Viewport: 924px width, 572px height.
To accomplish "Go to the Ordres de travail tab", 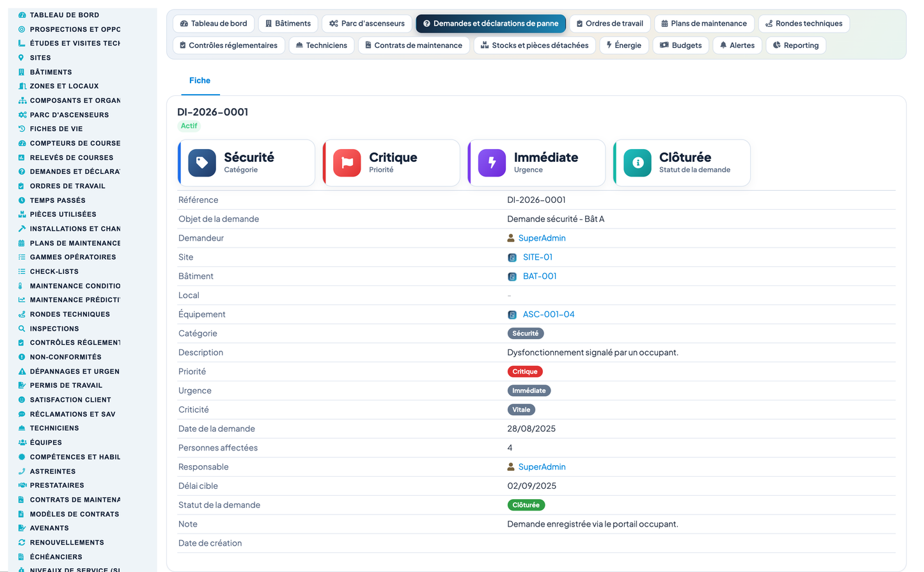I will [610, 24].
